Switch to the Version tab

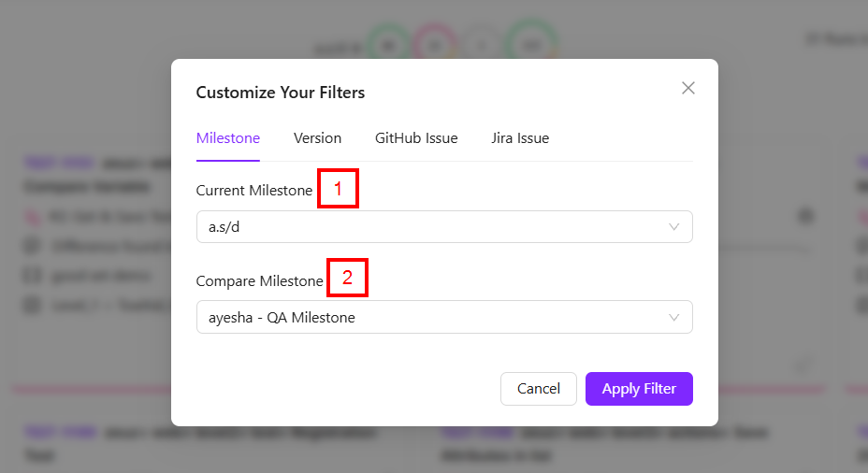pos(317,138)
